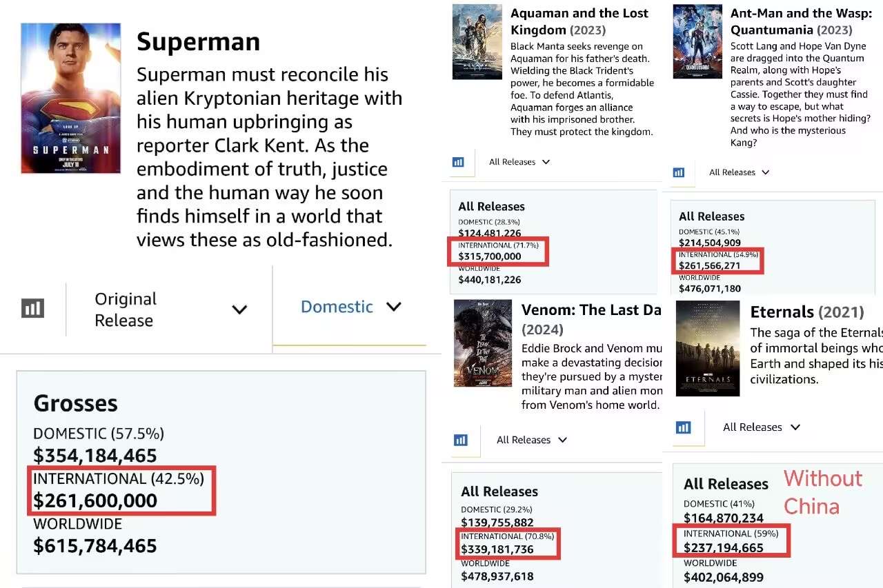Open Aquaman's All Releases dropdown
Image resolution: width=883 pixels, height=588 pixels.
click(x=519, y=162)
